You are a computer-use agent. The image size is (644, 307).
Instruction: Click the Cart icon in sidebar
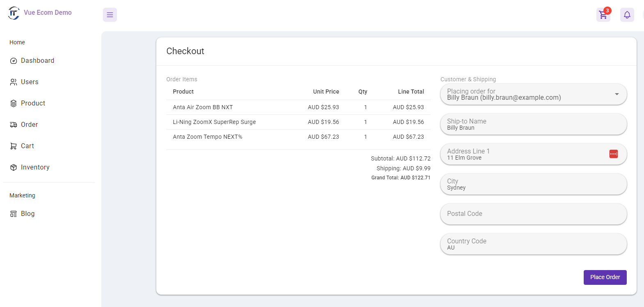click(x=14, y=146)
